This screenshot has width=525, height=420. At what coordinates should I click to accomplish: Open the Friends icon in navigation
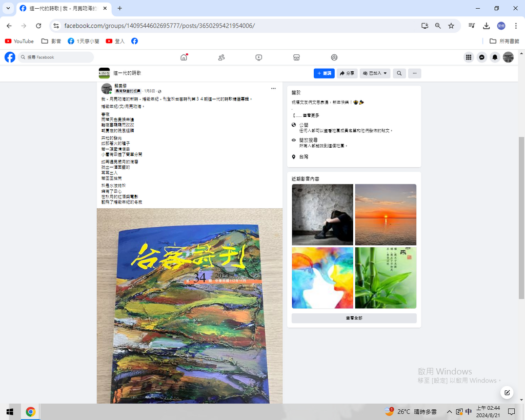point(221,57)
